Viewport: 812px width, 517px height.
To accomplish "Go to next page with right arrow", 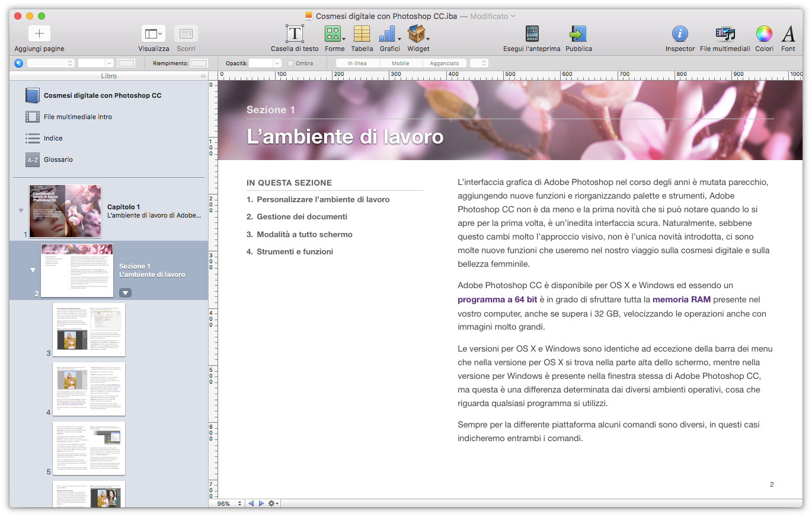I will (261, 503).
